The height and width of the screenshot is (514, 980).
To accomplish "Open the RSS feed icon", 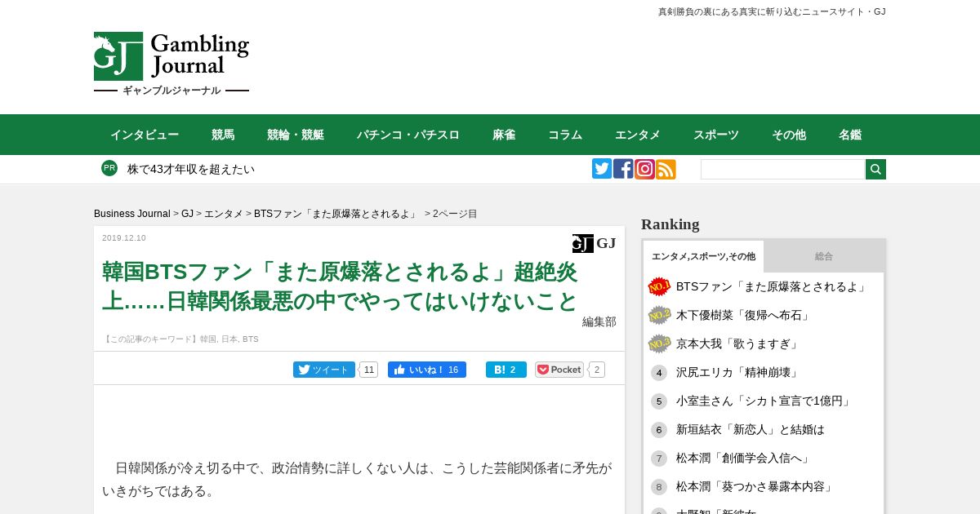I will click(666, 169).
